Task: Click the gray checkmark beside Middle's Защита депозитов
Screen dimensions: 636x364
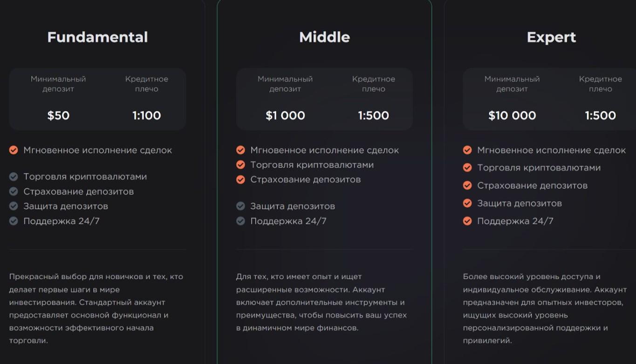Action: pos(240,206)
